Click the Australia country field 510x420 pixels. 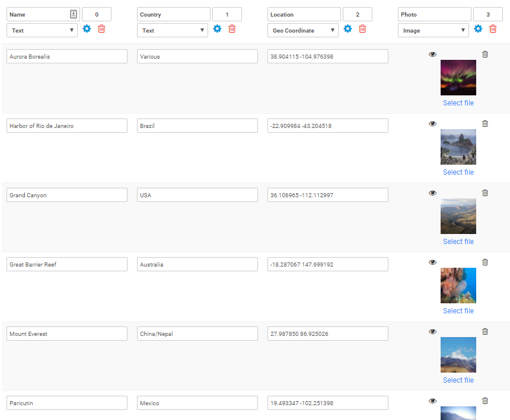tap(197, 264)
